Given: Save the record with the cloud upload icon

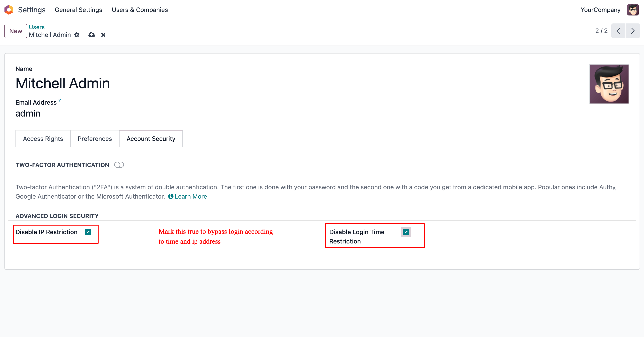Looking at the screenshot, I should coord(92,35).
